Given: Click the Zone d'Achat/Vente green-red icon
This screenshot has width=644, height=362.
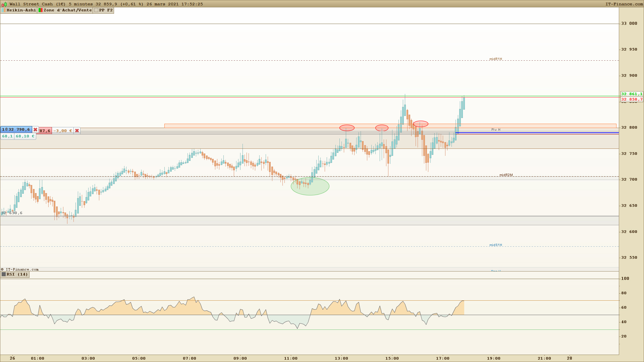Looking at the screenshot, I should [41, 10].
